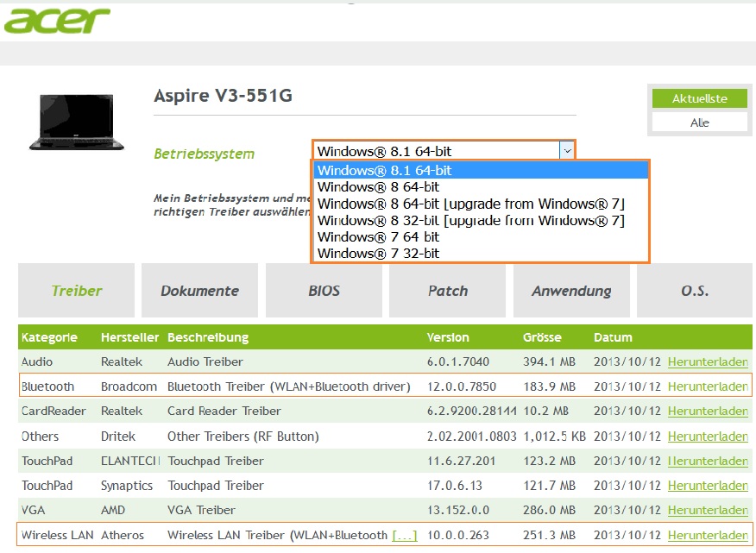Click the Acer logo

coord(57,22)
